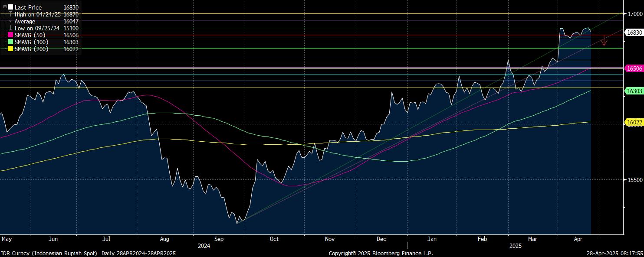Click the Daily date range text
This screenshot has height=257, width=644.
(x=138, y=253)
